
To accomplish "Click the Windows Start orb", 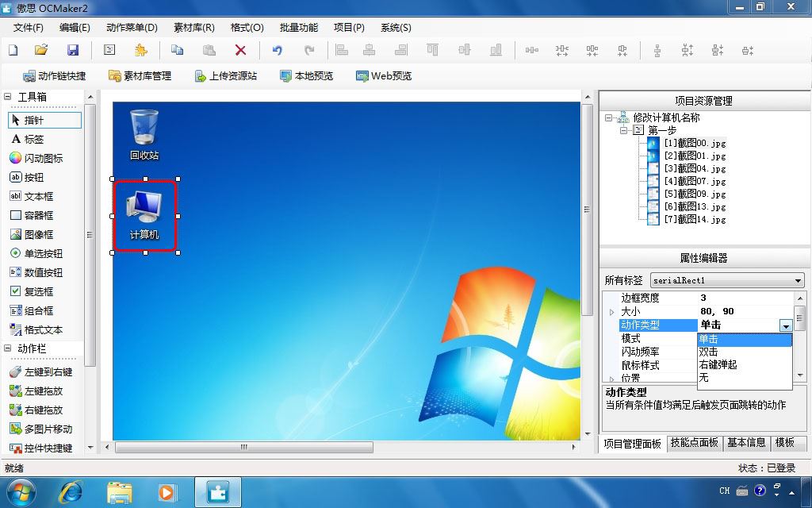I will pyautogui.click(x=21, y=492).
